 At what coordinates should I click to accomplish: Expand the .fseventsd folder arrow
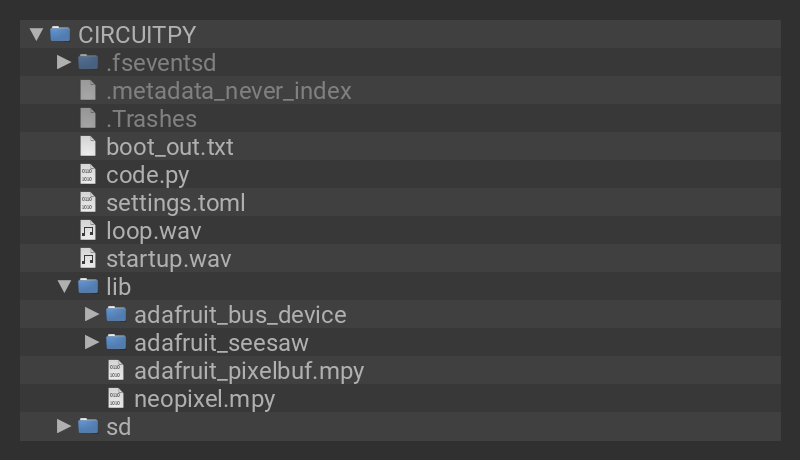(64, 62)
